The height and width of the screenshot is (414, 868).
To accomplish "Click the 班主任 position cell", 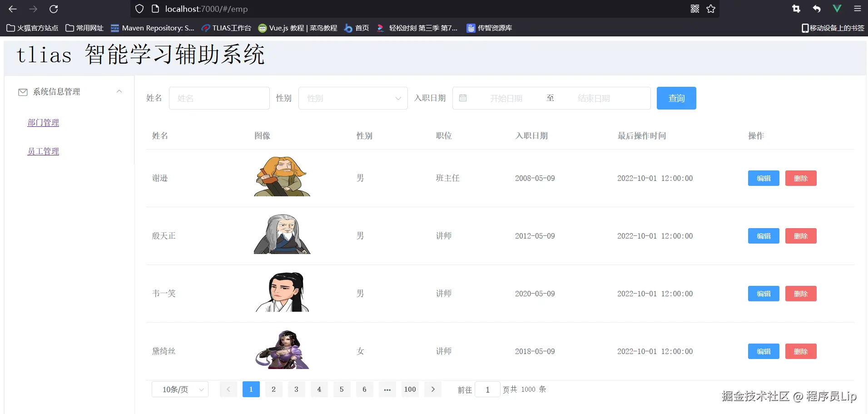I will click(x=448, y=178).
